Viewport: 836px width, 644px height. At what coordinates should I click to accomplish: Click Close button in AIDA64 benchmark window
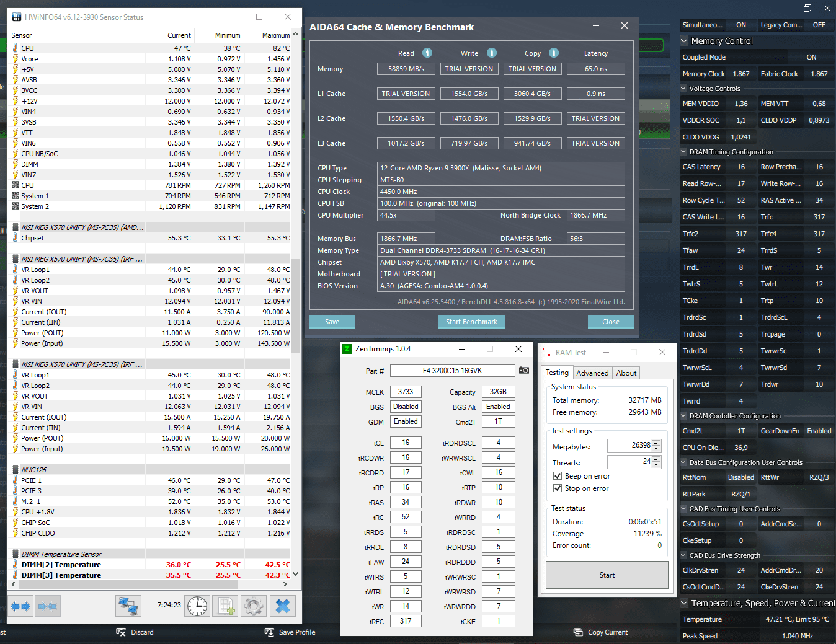(x=611, y=322)
